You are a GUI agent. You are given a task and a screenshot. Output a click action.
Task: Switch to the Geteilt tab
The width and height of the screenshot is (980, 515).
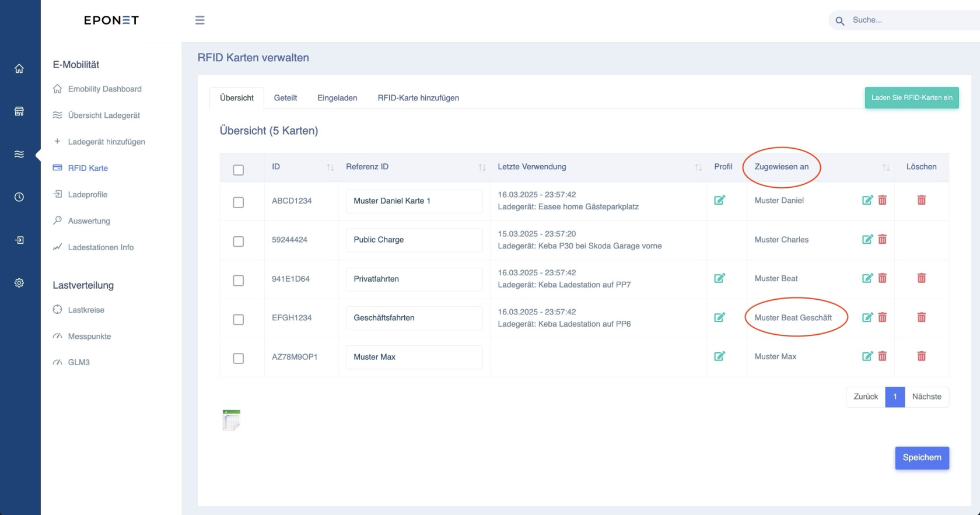(x=285, y=98)
